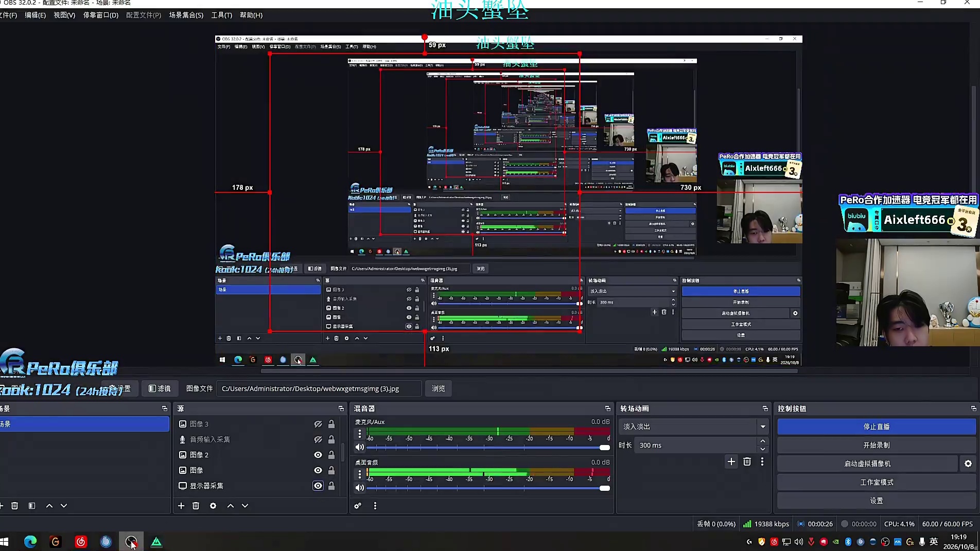This screenshot has height=551, width=980.
Task: Open the 编辑(E) menu
Action: 35,15
